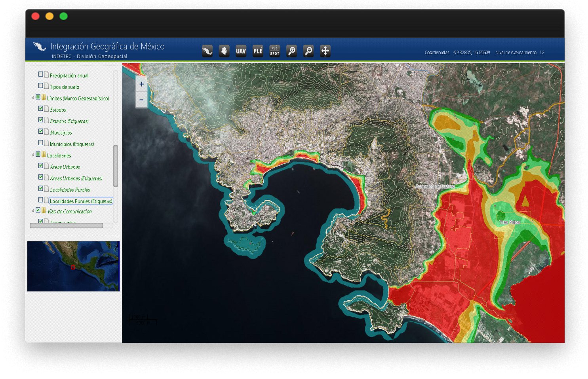
Task: Select the PLÉ imagery tool
Action: coord(258,51)
